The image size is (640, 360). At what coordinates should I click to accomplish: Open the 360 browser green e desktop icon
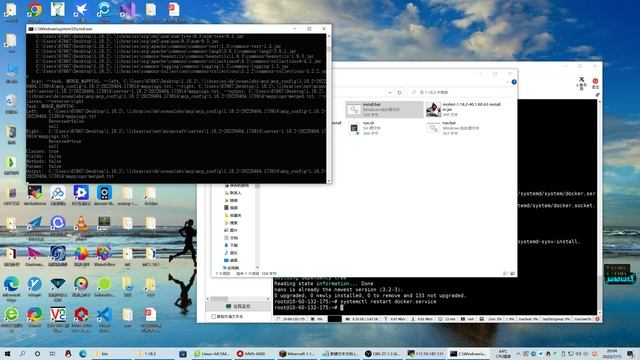tap(11, 318)
